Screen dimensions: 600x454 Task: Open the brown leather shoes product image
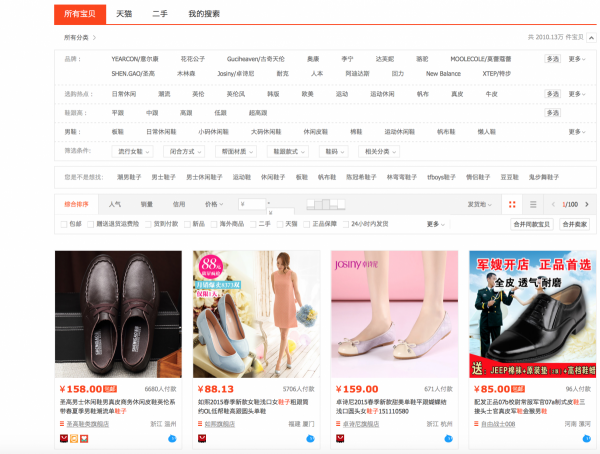point(118,314)
